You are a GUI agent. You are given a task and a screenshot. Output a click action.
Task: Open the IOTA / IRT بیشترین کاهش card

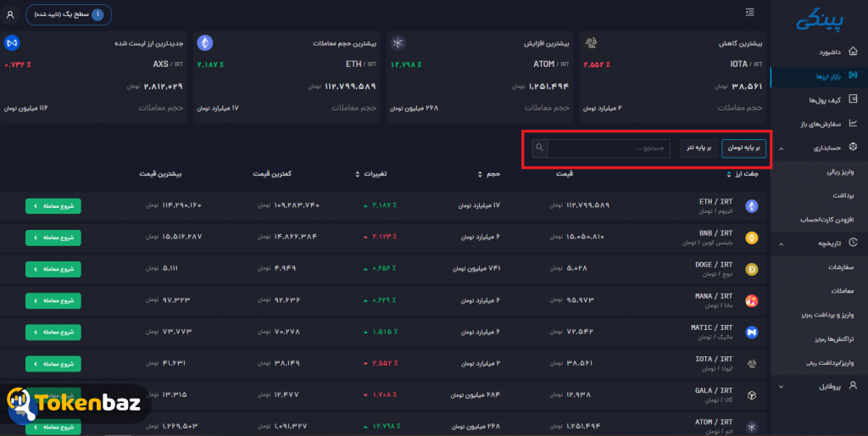[x=673, y=76]
